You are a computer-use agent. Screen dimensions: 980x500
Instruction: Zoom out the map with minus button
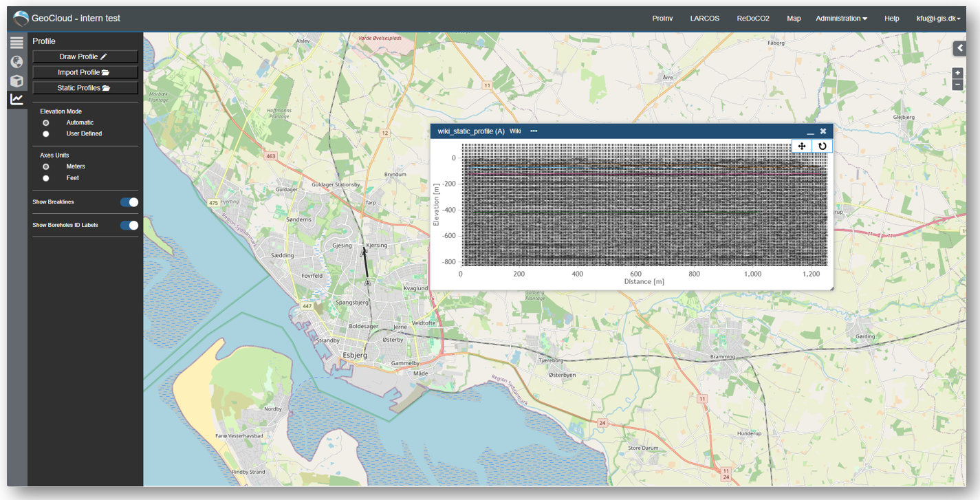pos(957,85)
